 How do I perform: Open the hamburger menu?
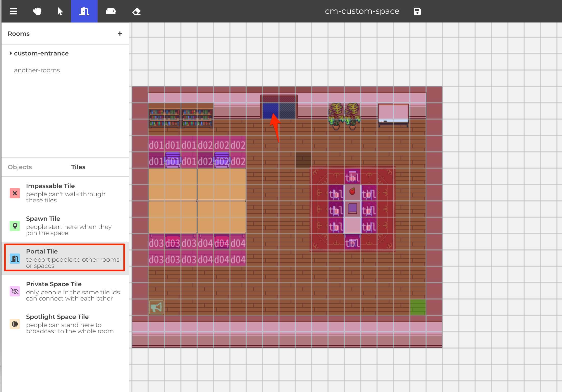pyautogui.click(x=13, y=11)
